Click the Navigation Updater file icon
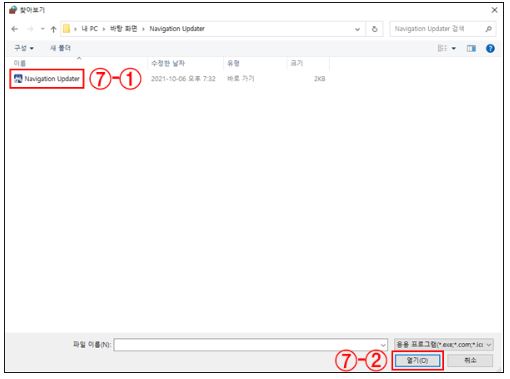 tap(18, 79)
